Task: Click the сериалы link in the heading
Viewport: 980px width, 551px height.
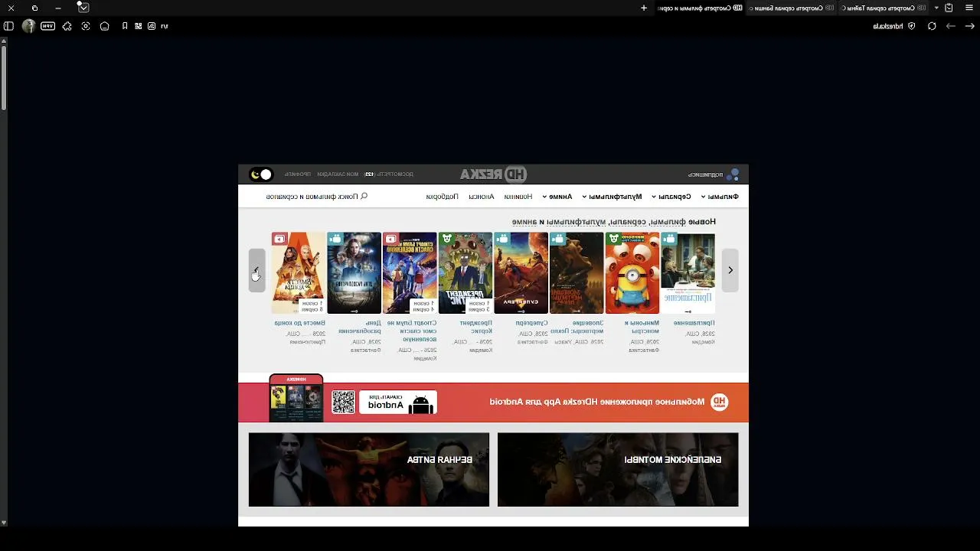Action: coord(626,222)
